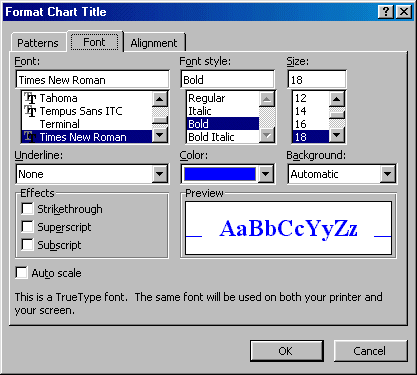Viewport: 417px width, 375px height.
Task: Enable the Strikethrough effect
Action: [x=27, y=209]
